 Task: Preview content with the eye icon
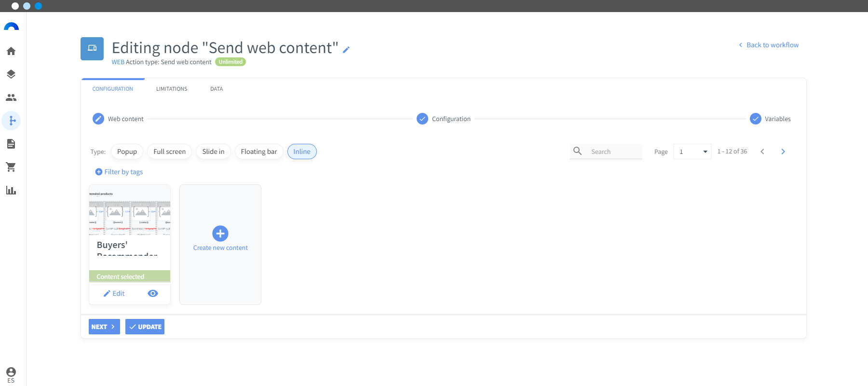pos(153,293)
